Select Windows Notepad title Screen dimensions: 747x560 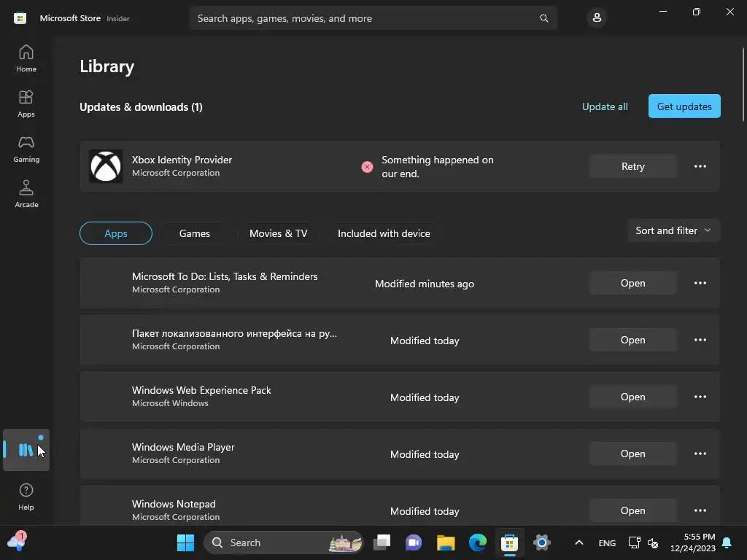(x=174, y=504)
